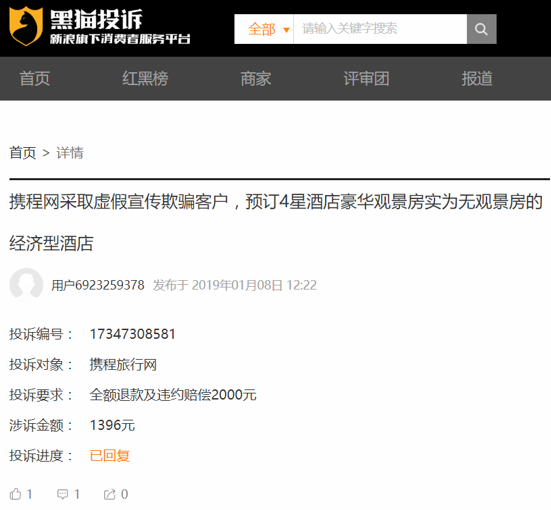551x510 pixels.
Task: Click the 投诉编号 label
Action: coord(40,334)
